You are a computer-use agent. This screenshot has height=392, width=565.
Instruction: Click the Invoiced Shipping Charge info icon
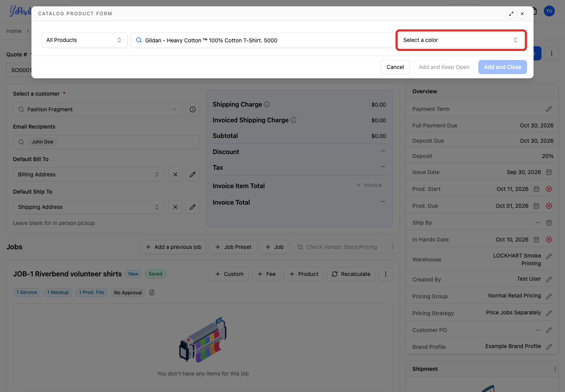(293, 120)
